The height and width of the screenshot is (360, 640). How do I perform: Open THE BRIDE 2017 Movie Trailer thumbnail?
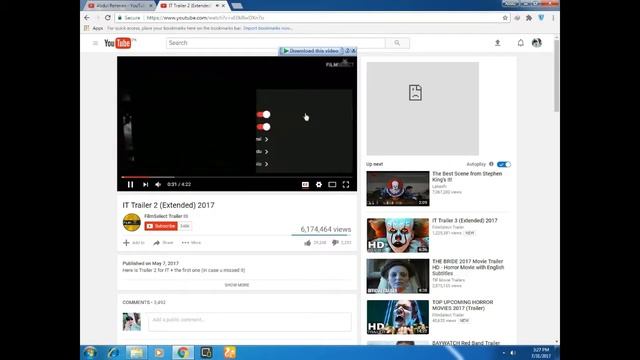click(398, 276)
